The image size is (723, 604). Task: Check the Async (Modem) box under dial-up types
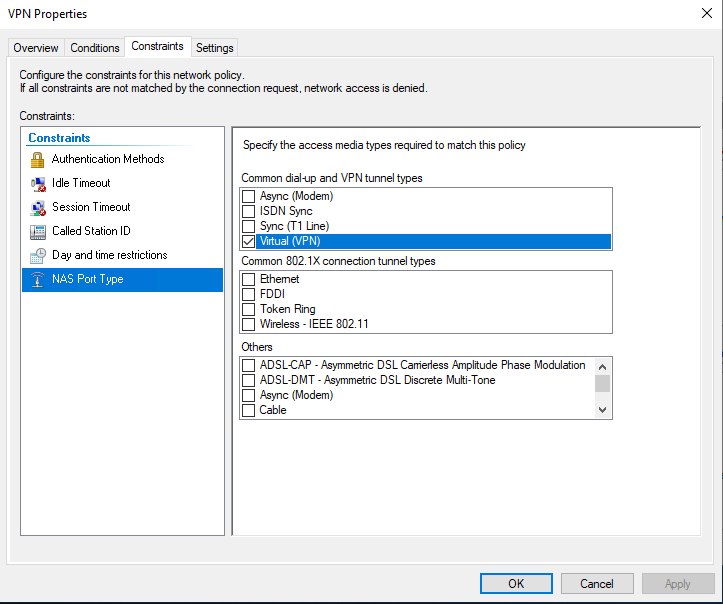(249, 196)
